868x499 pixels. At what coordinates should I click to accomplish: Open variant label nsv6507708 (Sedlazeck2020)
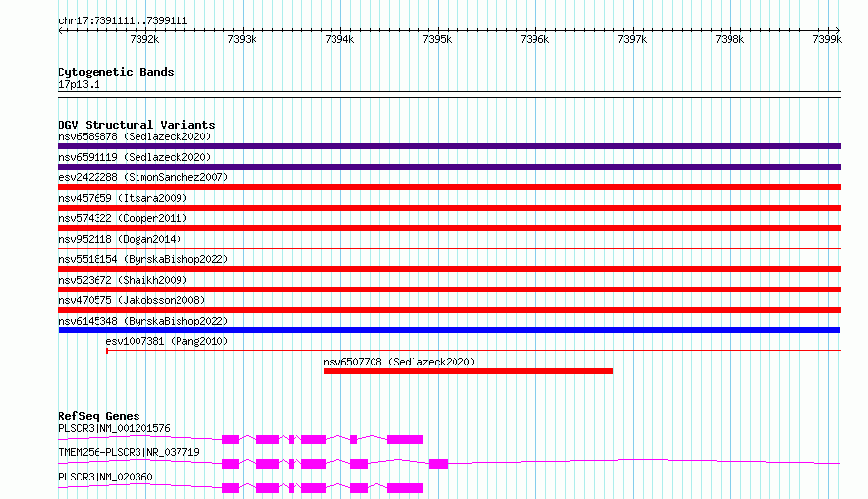399,362
